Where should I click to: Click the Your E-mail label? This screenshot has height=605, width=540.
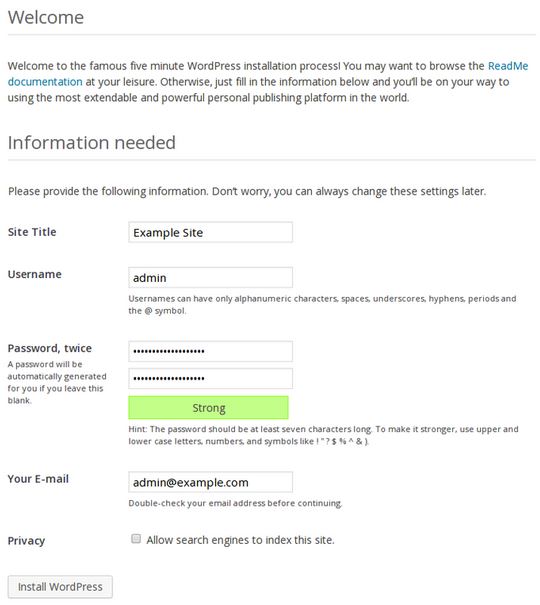[x=38, y=479]
